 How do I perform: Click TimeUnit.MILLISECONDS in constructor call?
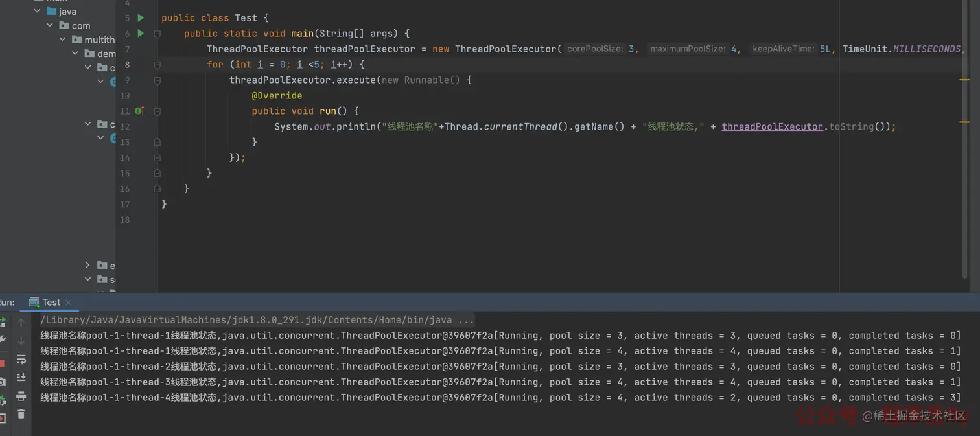pos(902,49)
